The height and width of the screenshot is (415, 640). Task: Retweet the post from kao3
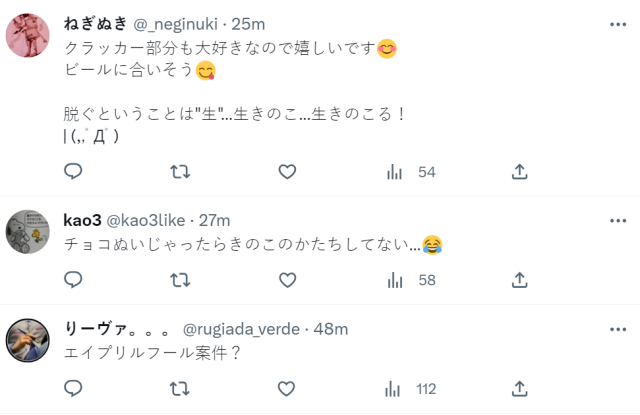(180, 280)
